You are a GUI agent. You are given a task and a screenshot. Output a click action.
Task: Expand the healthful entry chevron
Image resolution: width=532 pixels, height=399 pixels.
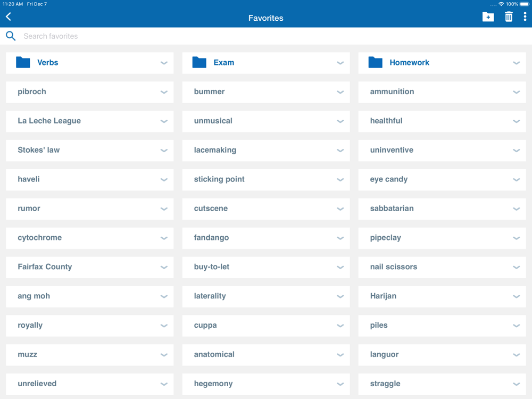(x=517, y=121)
